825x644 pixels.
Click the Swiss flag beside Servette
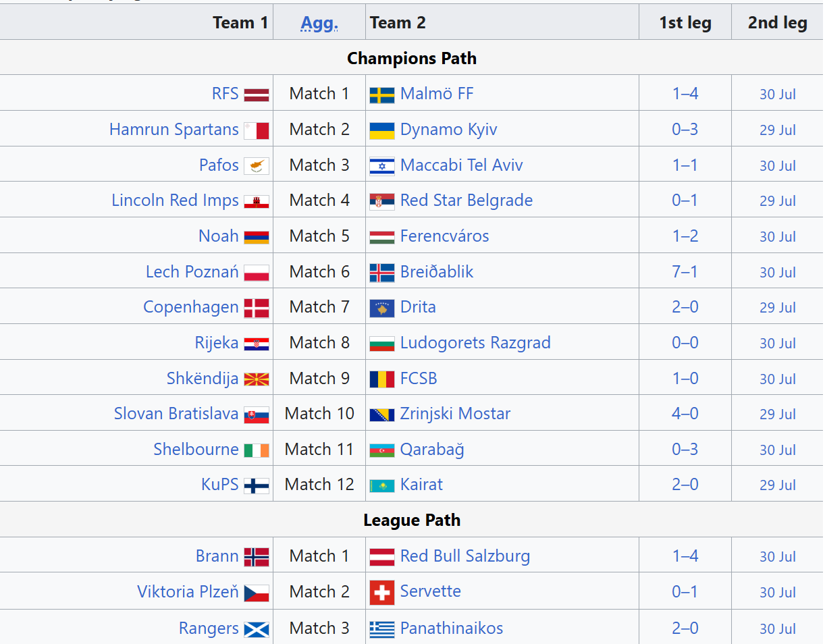click(382, 593)
